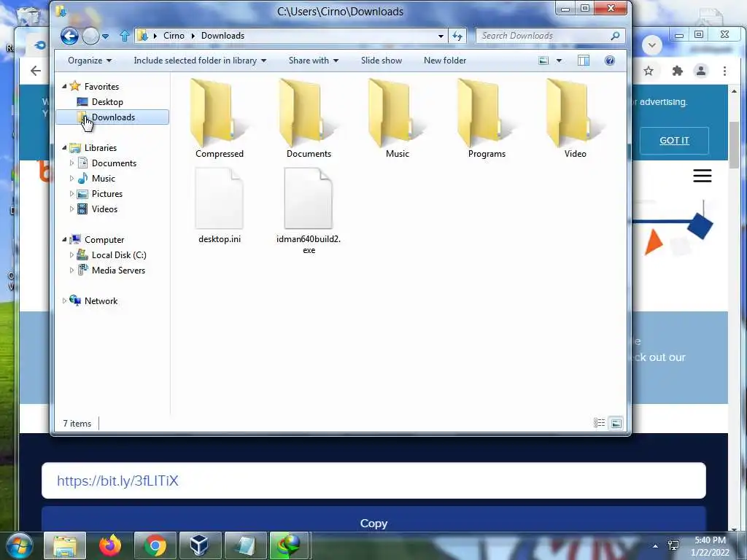Open the Organize menu
The image size is (747, 560).
coord(90,61)
